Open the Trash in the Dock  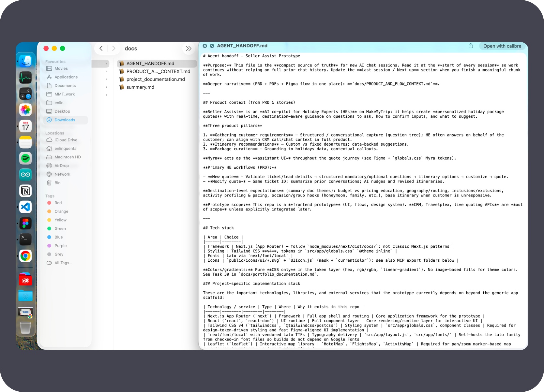(25, 328)
